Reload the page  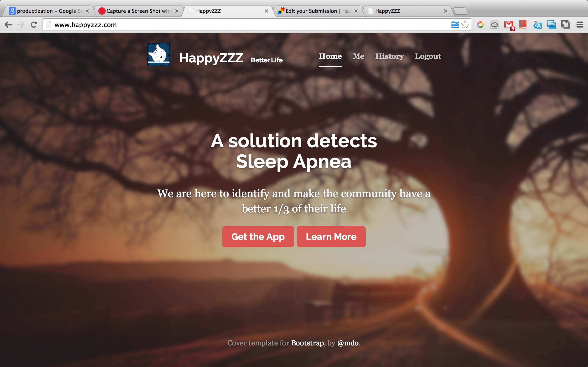pyautogui.click(x=34, y=25)
